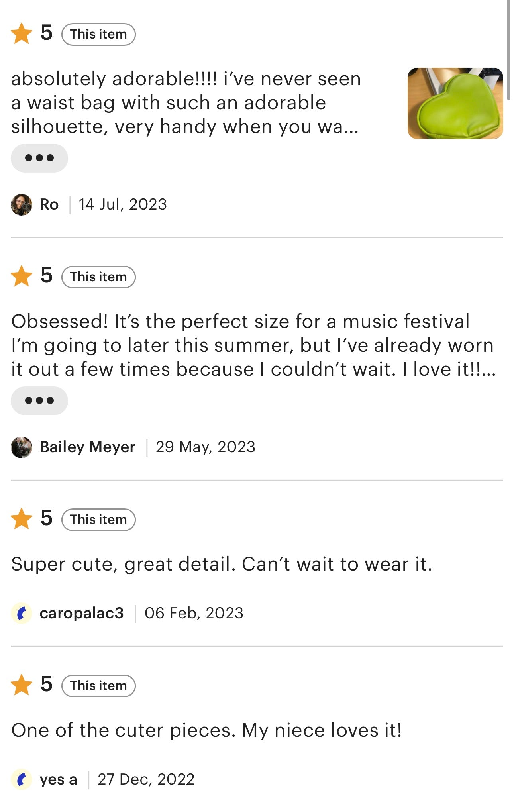Viewport: 514px width, 812px height.
Task: Click 'This item' tag on yes a's review
Action: tap(98, 686)
